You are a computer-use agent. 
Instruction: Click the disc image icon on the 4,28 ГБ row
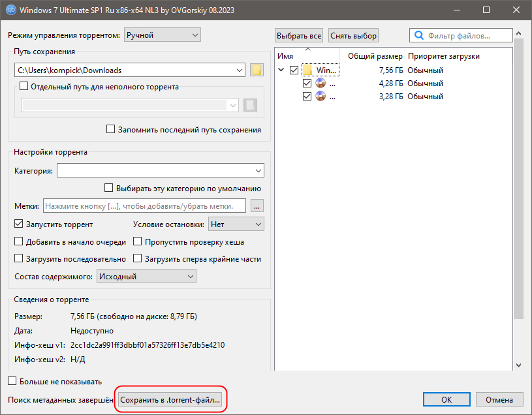click(321, 83)
